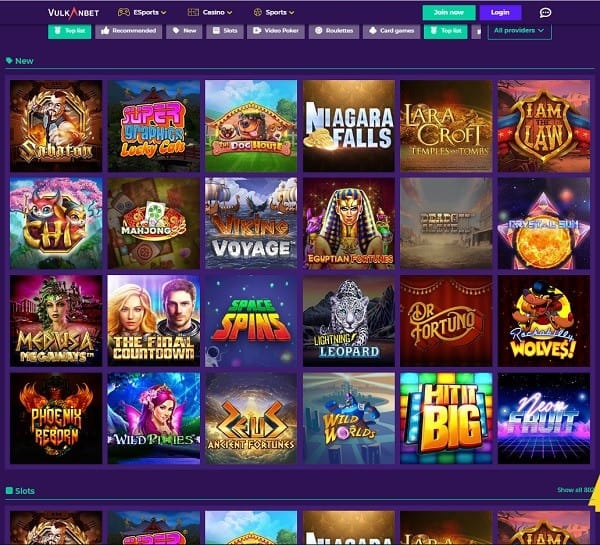
Task: Open the live chat bubble icon
Action: click(x=545, y=13)
